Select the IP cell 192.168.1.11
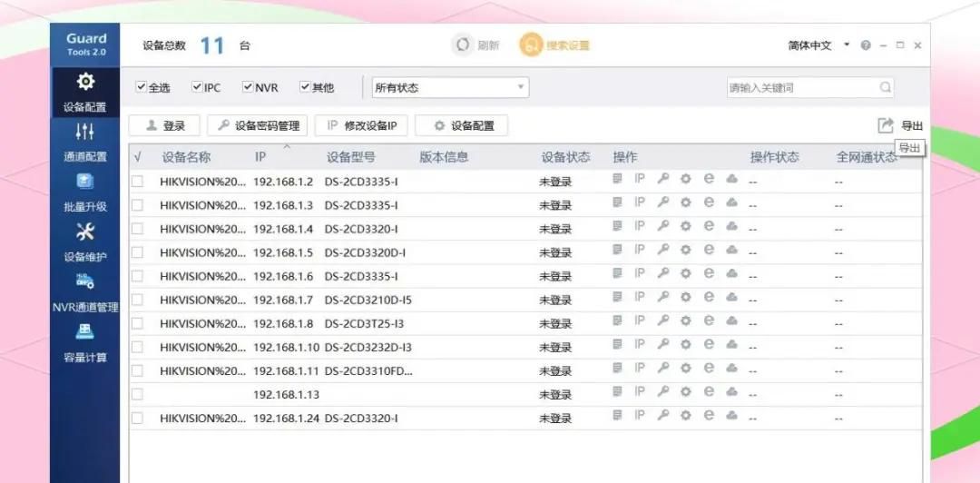 [286, 371]
